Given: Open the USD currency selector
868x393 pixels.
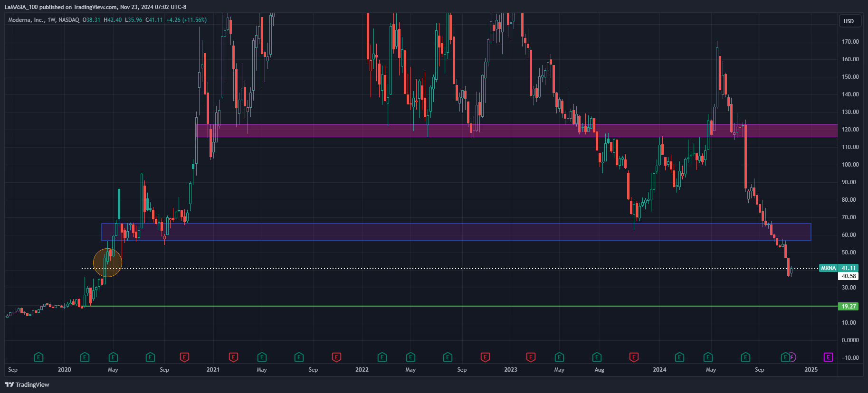Looking at the screenshot, I should (849, 21).
